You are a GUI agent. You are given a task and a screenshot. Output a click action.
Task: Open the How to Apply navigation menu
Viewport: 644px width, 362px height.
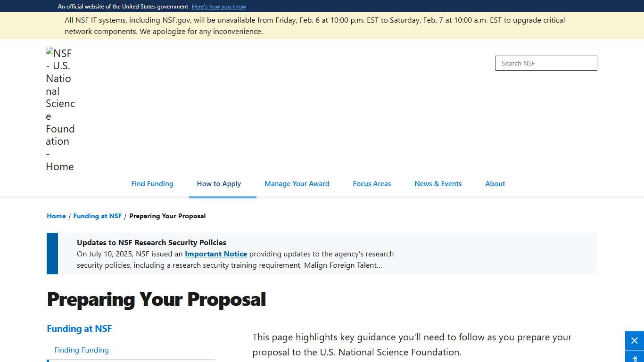click(219, 184)
